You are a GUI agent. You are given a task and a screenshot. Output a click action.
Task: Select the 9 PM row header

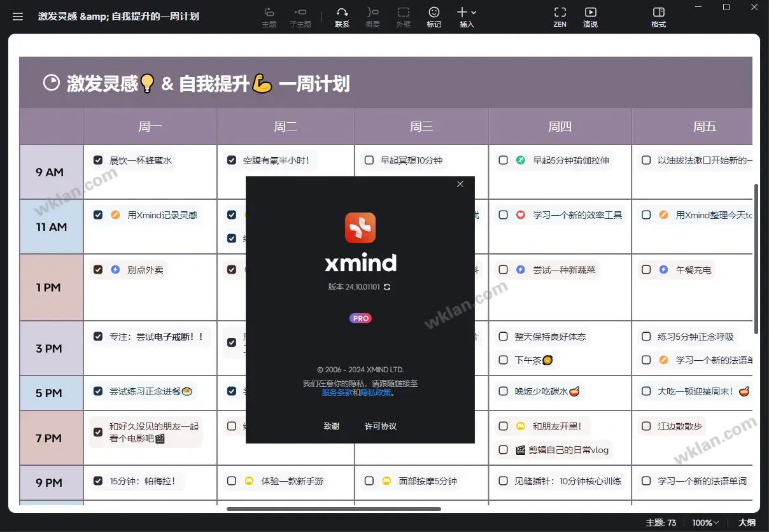[x=51, y=483]
